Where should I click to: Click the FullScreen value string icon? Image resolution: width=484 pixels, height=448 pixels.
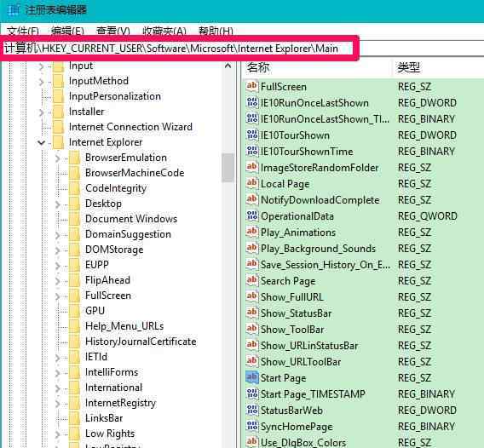pos(252,86)
